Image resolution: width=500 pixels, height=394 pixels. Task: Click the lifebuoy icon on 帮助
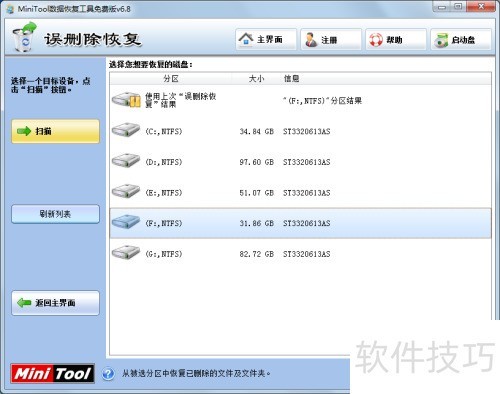376,40
